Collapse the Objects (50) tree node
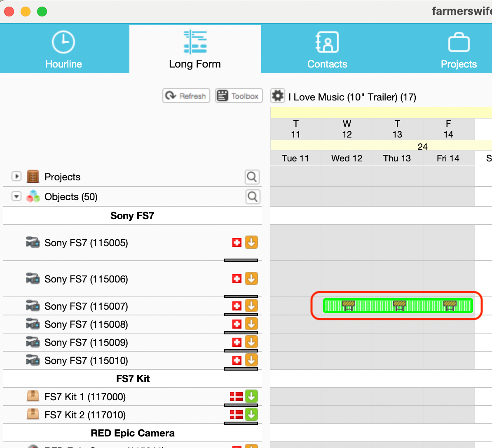Image resolution: width=492 pixels, height=448 pixels. tap(16, 196)
